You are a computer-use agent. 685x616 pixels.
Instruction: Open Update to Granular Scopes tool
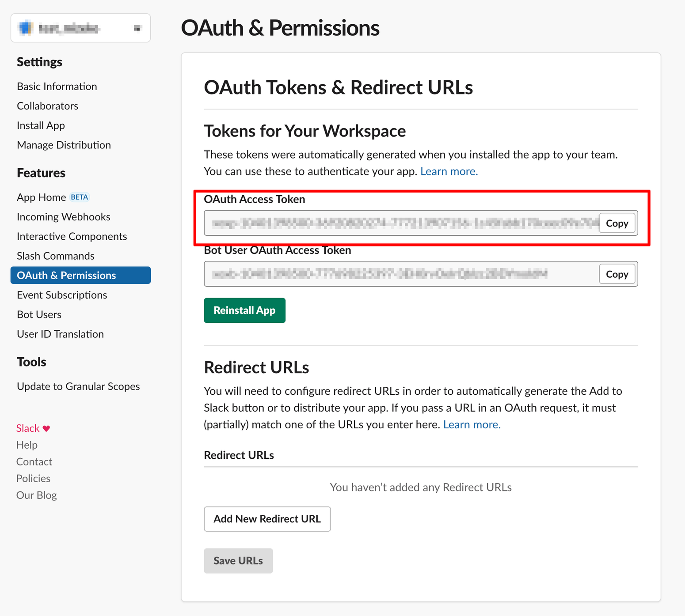78,386
